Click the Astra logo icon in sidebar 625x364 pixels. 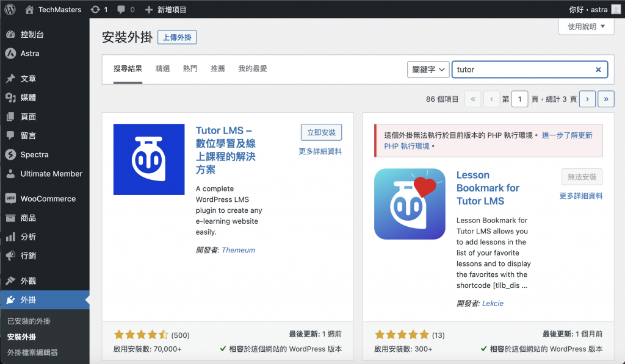tap(11, 54)
